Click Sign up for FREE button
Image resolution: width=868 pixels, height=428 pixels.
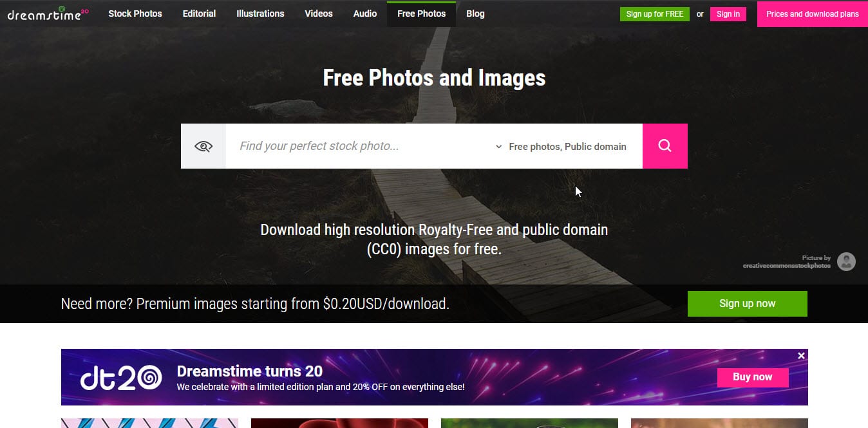(x=655, y=14)
